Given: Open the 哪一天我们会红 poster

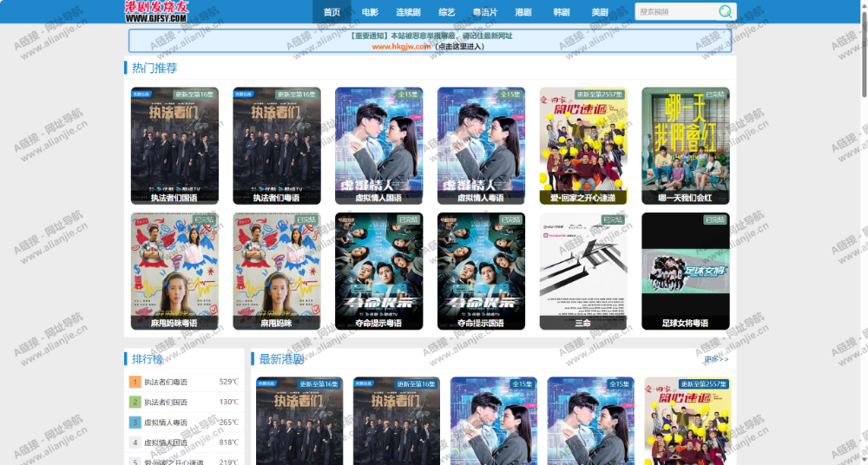Looking at the screenshot, I should 686,146.
